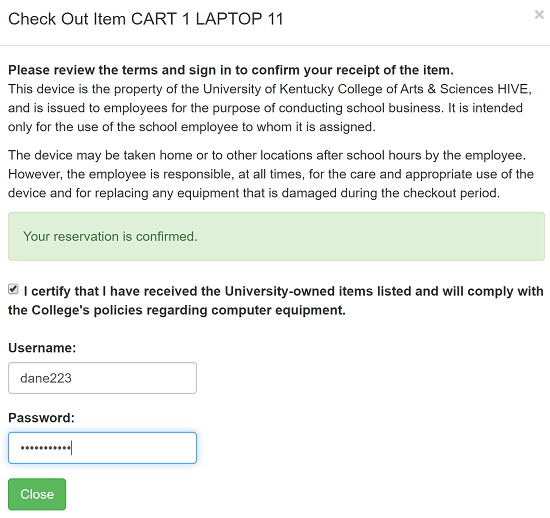This screenshot has width=550, height=518.
Task: Dismiss the dialog with the X icon
Action: pyautogui.click(x=539, y=15)
